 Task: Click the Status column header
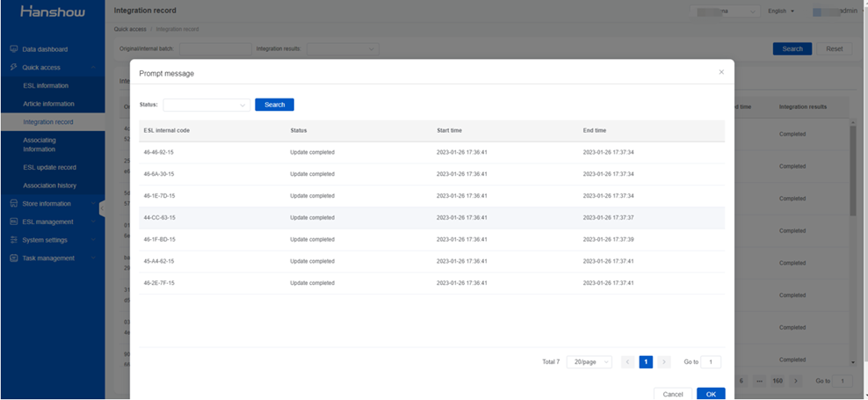(x=299, y=131)
